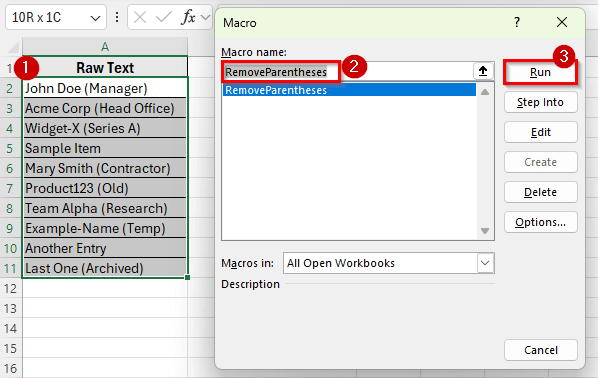The height and width of the screenshot is (378, 598).
Task: Open the Name Box dropdown arrow
Action: pyautogui.click(x=95, y=18)
